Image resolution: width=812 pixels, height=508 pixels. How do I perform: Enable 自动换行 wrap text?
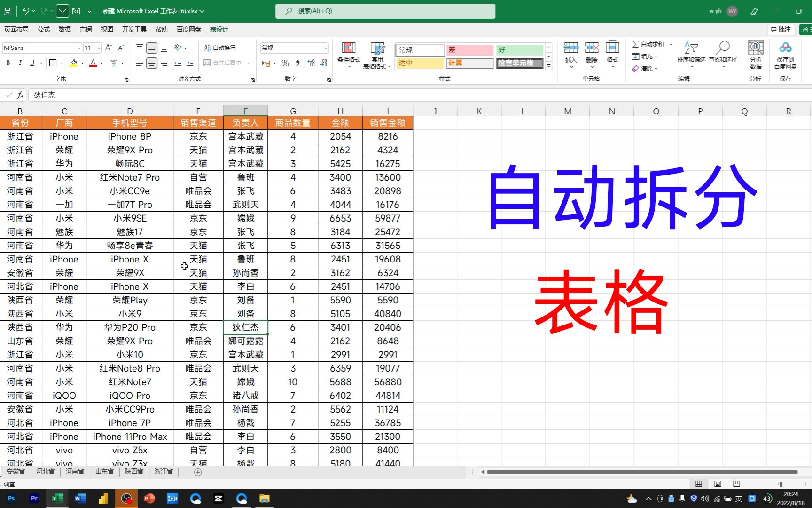pyautogui.click(x=220, y=48)
